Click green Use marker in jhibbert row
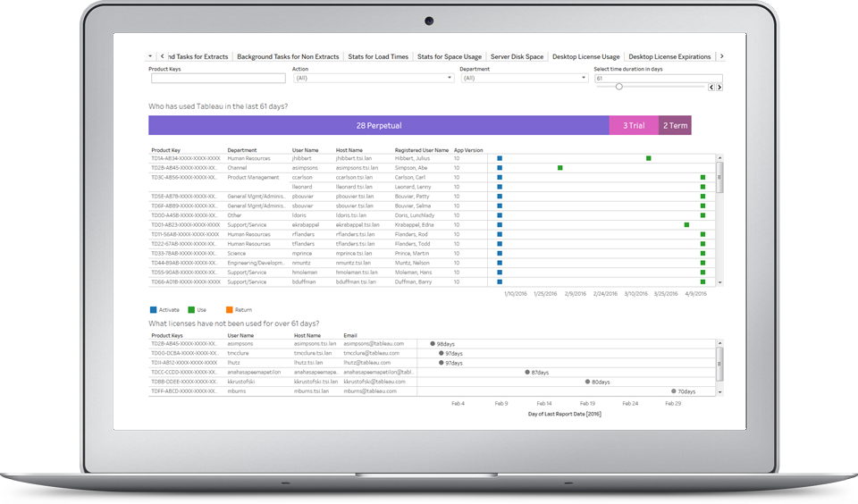 (649, 158)
